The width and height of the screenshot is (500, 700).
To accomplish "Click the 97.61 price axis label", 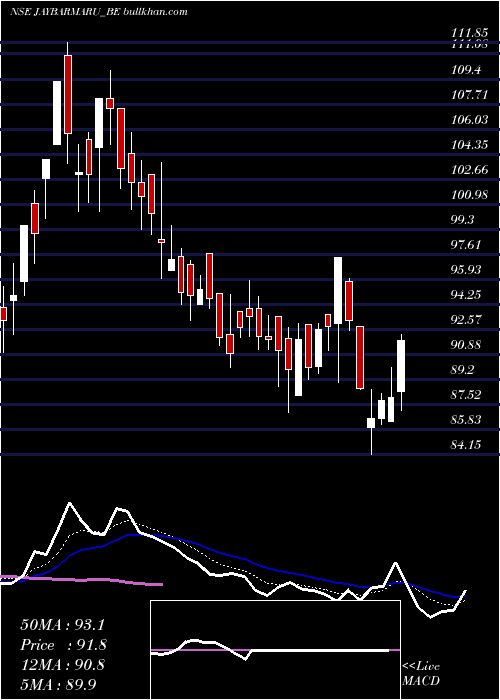I will click(x=468, y=245).
